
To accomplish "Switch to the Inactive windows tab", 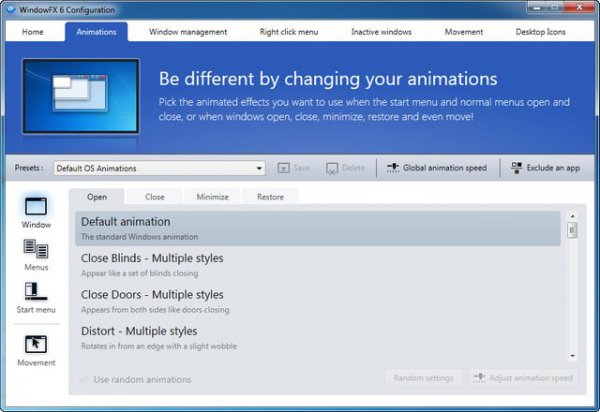I will [381, 32].
